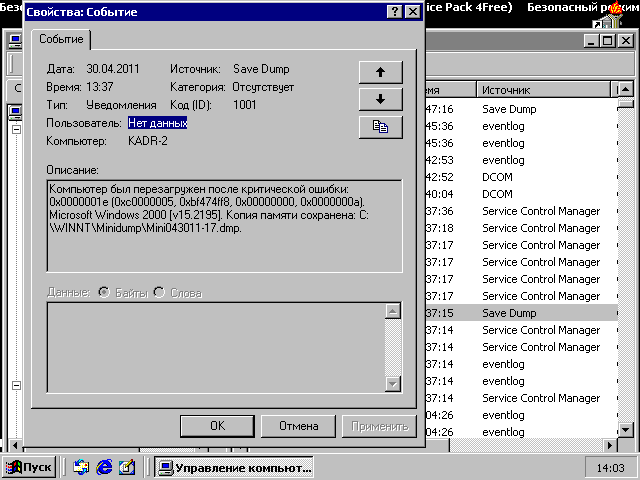
Task: Select the DCOM row at 42:52
Action: (521, 177)
